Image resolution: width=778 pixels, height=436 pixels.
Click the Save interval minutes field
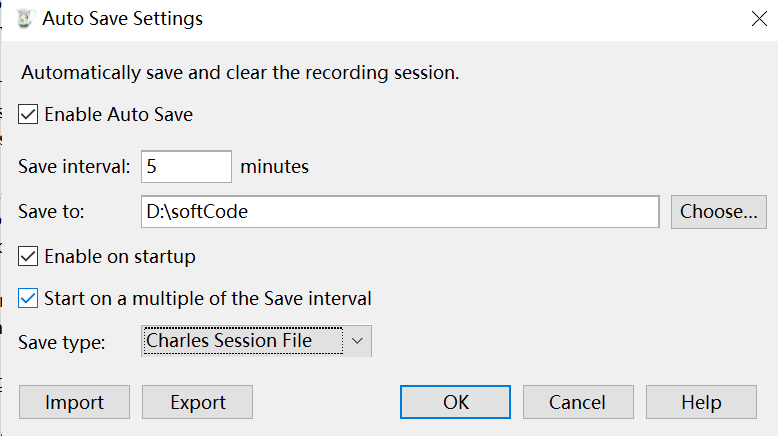(187, 167)
